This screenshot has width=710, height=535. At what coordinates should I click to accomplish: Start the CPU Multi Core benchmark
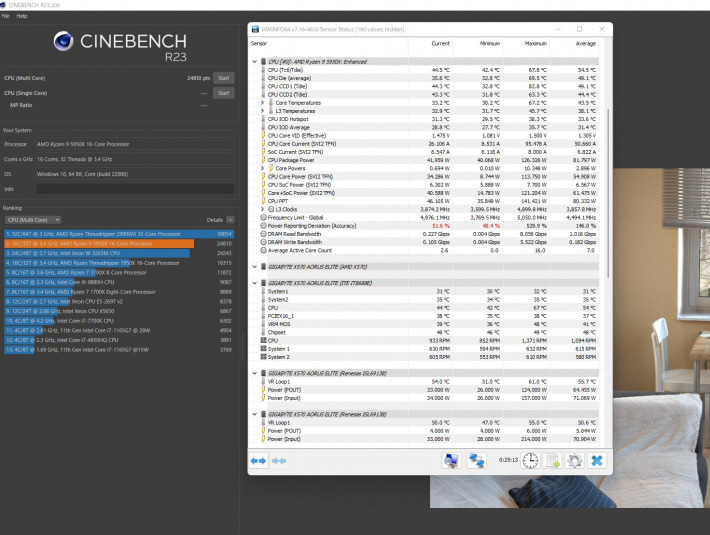tap(223, 77)
